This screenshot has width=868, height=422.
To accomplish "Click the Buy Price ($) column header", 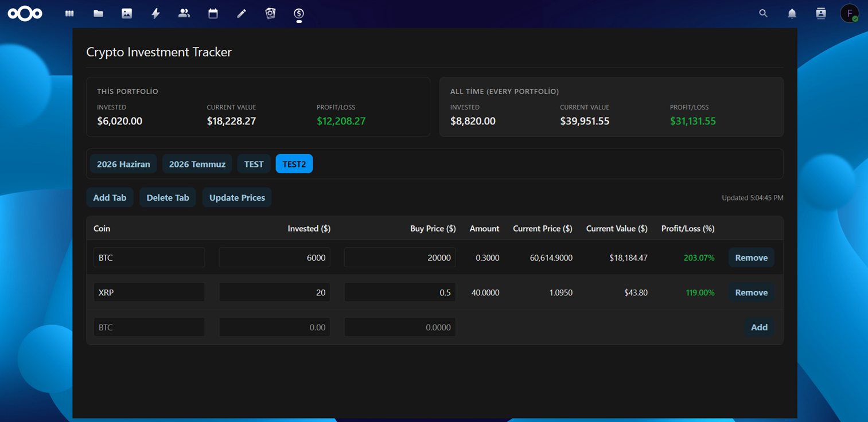I will (433, 228).
